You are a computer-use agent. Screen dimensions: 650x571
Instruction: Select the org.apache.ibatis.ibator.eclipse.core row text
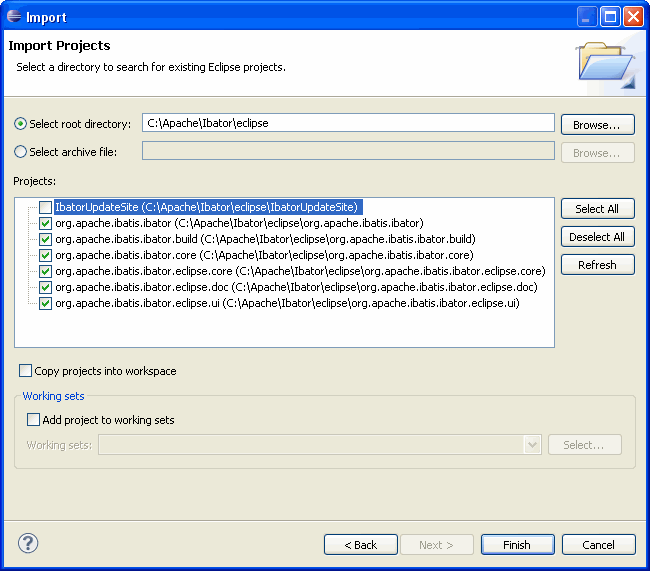[300, 271]
